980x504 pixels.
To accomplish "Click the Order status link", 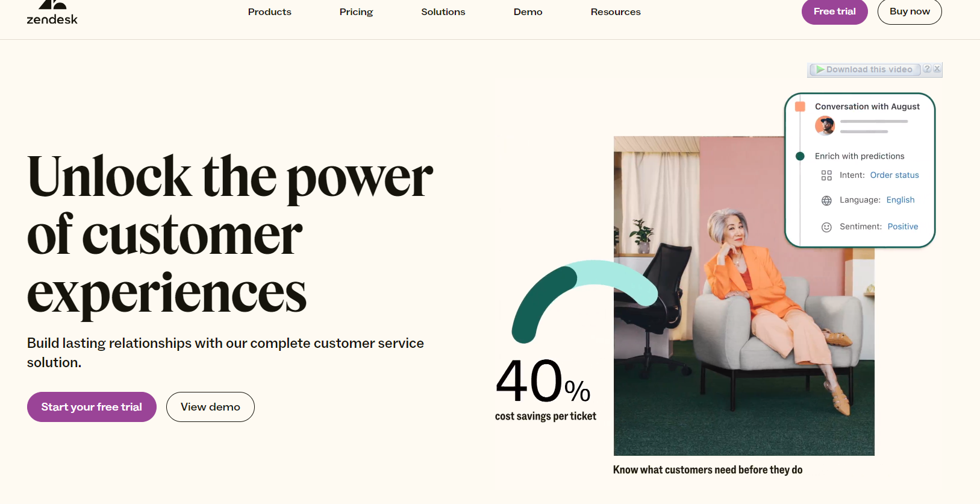I will click(x=894, y=175).
